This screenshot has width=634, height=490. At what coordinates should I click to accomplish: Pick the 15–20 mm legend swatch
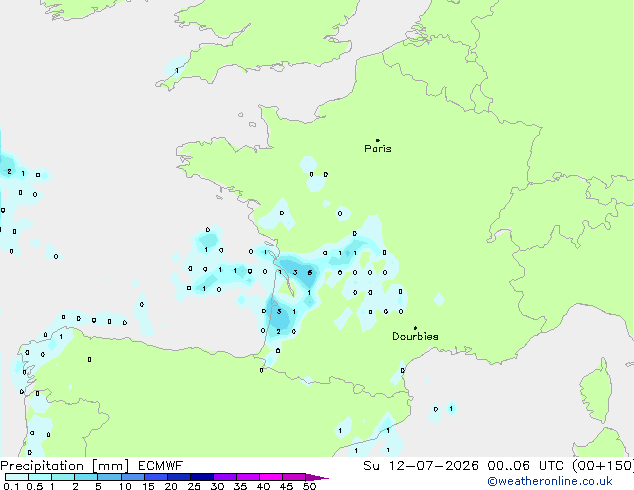(156, 477)
